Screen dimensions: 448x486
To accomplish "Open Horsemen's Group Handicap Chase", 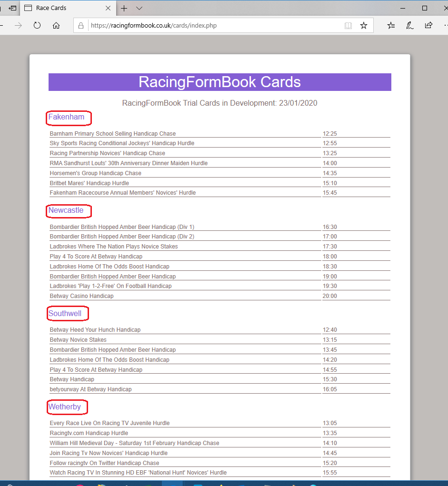I will [96, 173].
